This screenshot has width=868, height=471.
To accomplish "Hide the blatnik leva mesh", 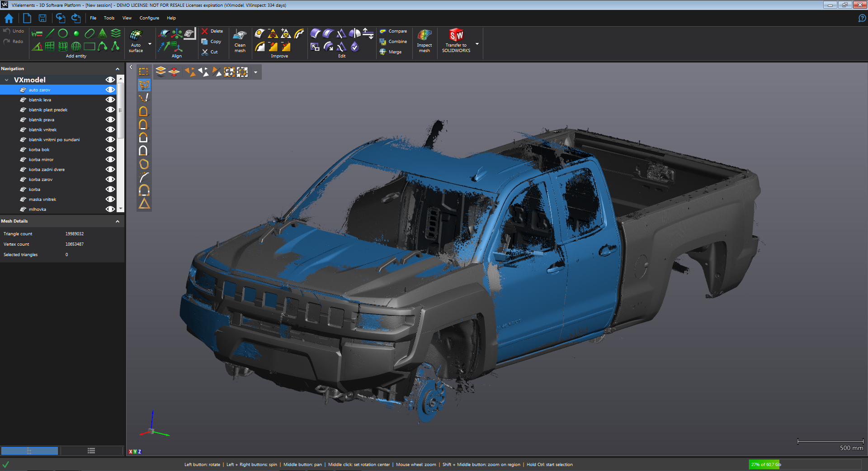I will point(110,100).
